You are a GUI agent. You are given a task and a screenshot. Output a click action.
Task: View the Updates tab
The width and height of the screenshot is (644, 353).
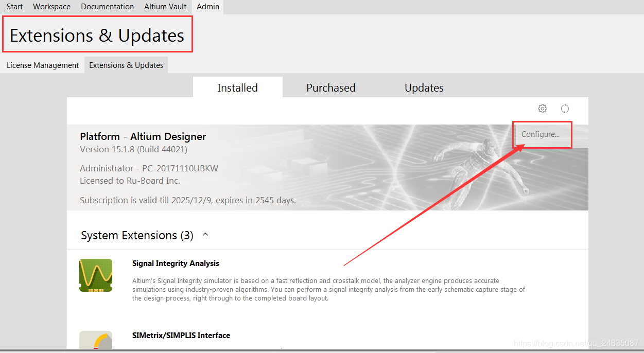tap(424, 87)
